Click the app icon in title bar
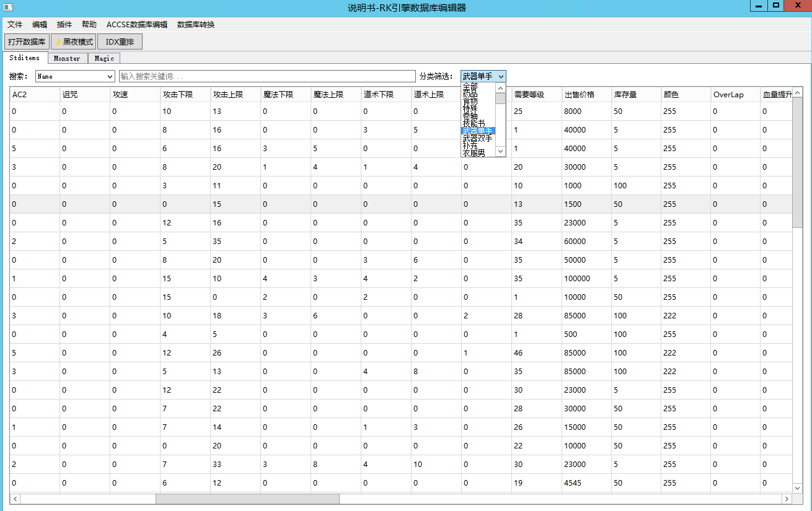 click(x=7, y=7)
